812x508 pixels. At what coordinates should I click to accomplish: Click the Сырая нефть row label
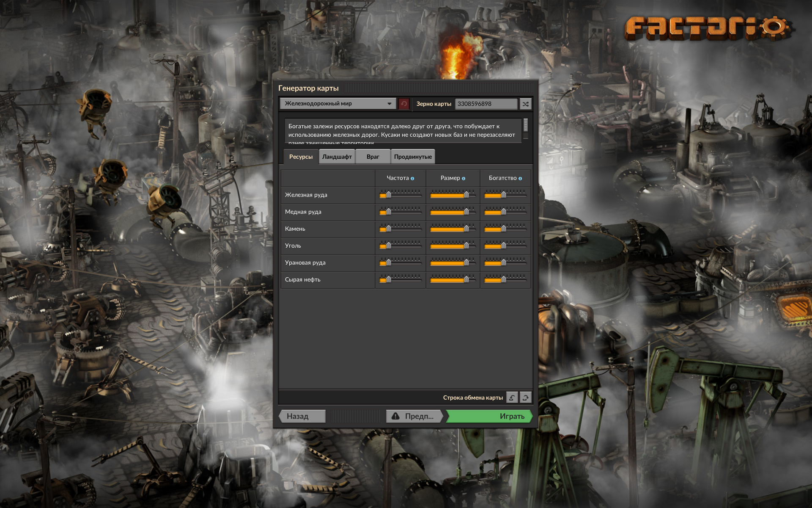303,279
